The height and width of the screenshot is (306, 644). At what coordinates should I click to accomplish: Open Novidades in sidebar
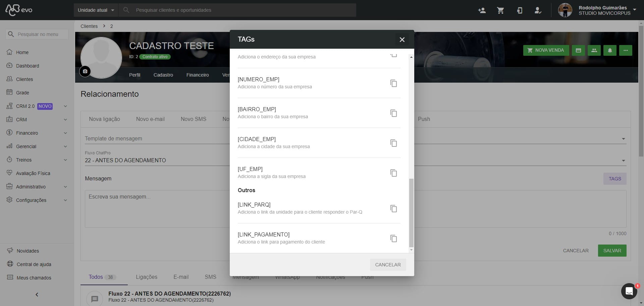pos(28,251)
